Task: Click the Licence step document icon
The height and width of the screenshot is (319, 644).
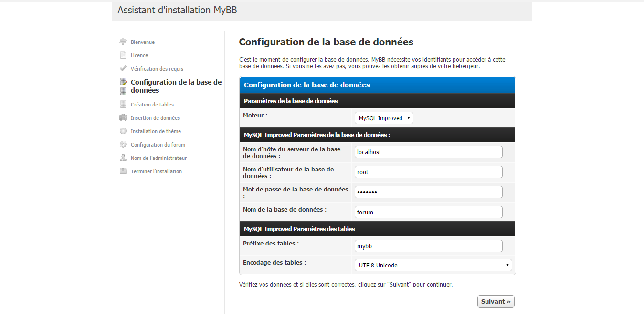Action: coord(123,55)
